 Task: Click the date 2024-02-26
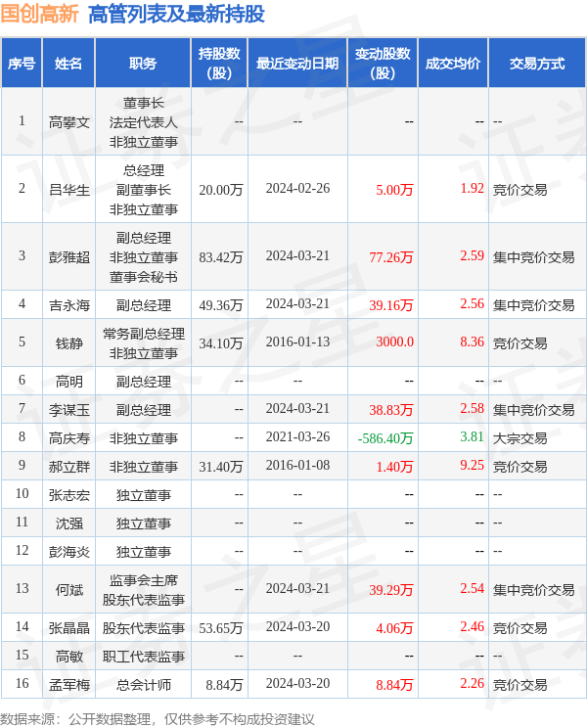[x=297, y=189]
